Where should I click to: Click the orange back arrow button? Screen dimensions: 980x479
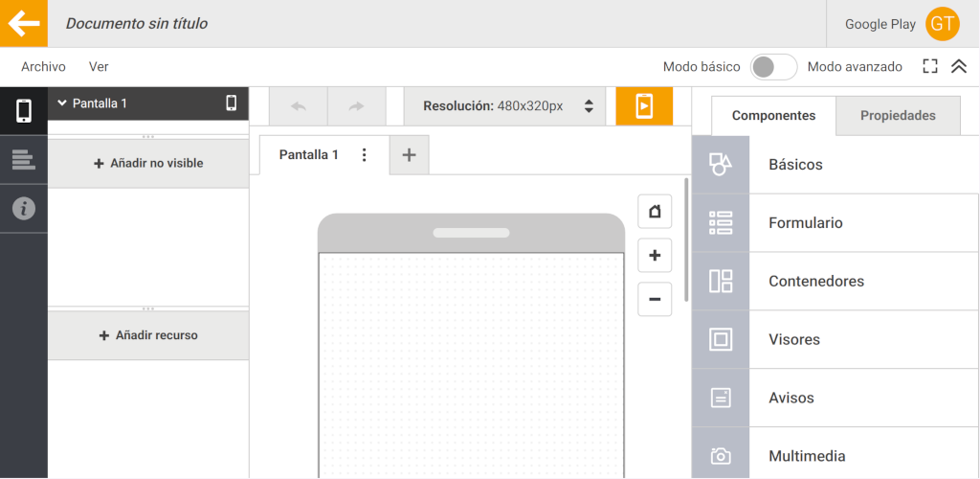[x=24, y=23]
